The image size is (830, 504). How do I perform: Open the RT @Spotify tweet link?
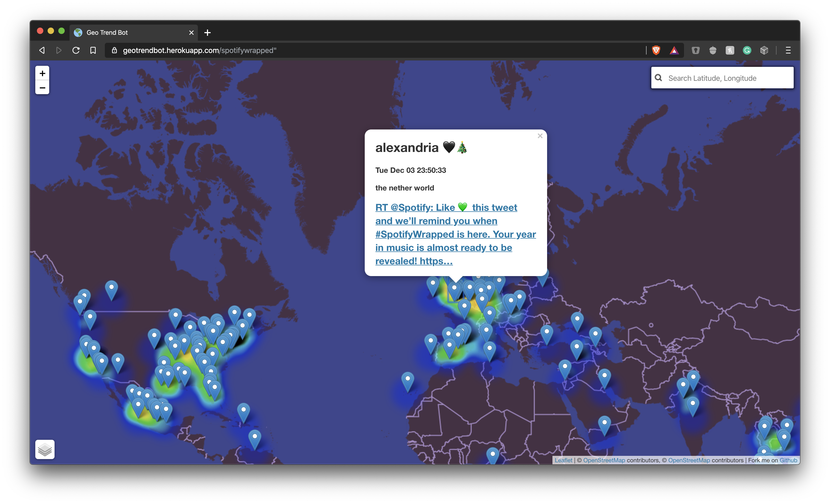point(455,234)
